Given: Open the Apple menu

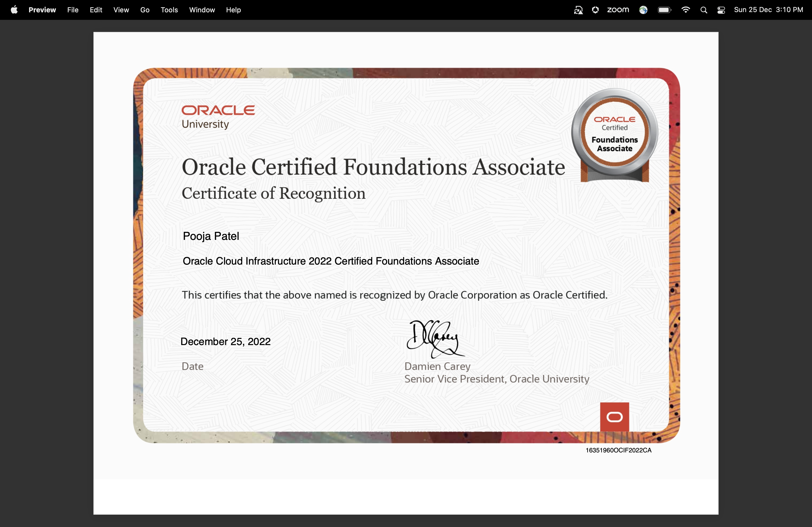Looking at the screenshot, I should [x=14, y=10].
